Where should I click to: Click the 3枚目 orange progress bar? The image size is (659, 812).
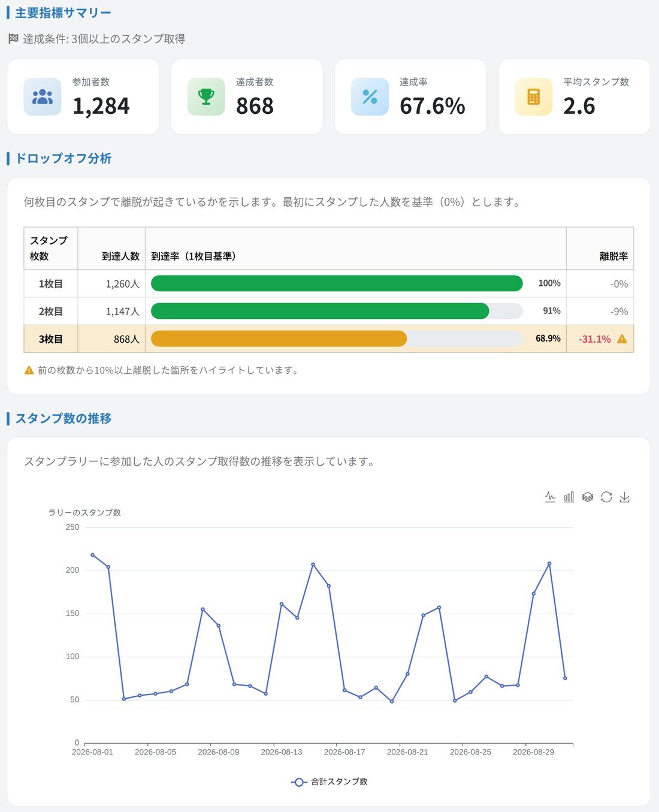(x=279, y=339)
